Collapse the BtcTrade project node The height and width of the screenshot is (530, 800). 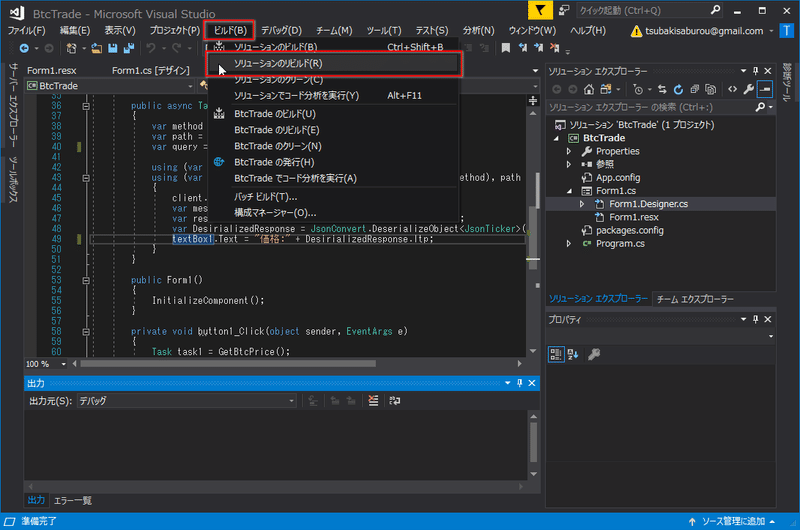coord(557,138)
